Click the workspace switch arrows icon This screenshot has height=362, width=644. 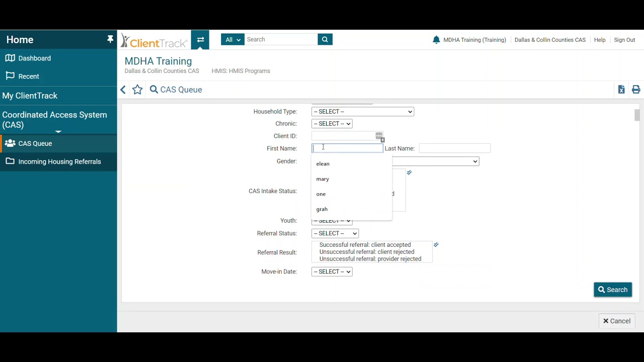tap(200, 40)
